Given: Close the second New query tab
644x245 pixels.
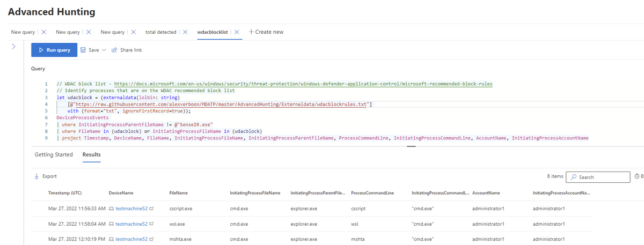Looking at the screenshot, I should (89, 32).
